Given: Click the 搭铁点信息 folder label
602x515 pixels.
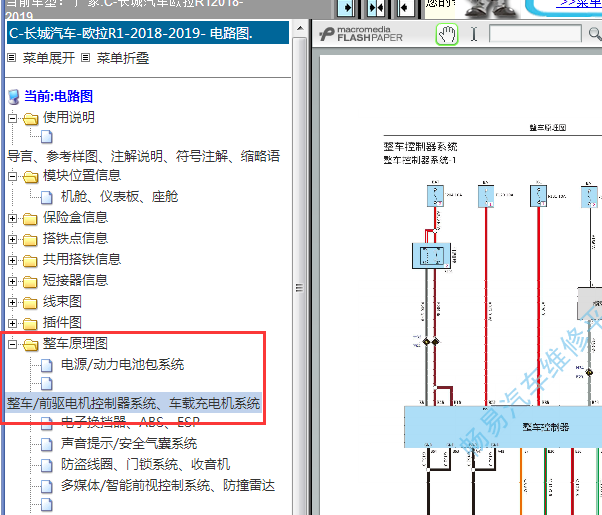Looking at the screenshot, I should 75,238.
